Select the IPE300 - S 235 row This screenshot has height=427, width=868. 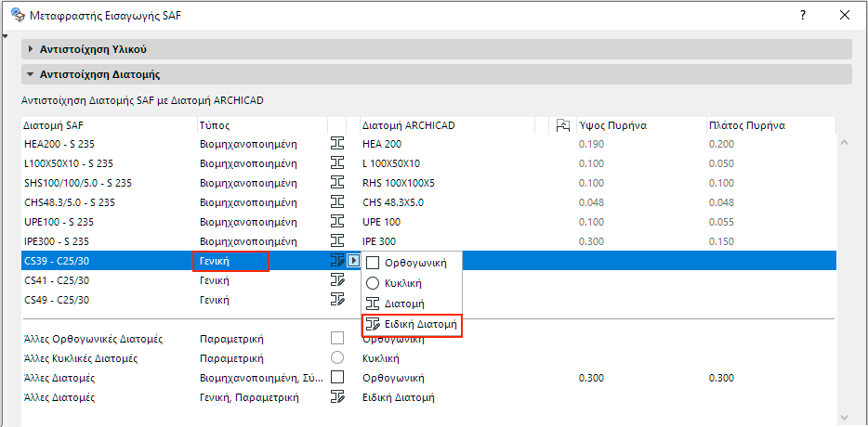[x=428, y=241]
